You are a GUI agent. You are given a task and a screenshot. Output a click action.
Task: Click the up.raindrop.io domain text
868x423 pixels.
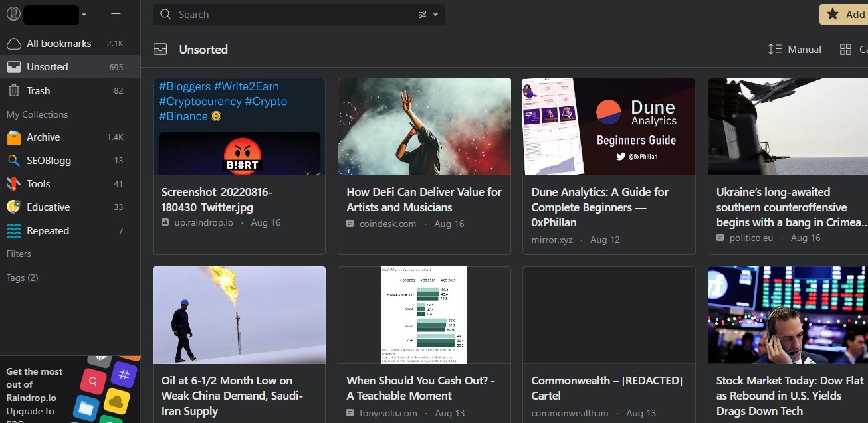coord(204,222)
